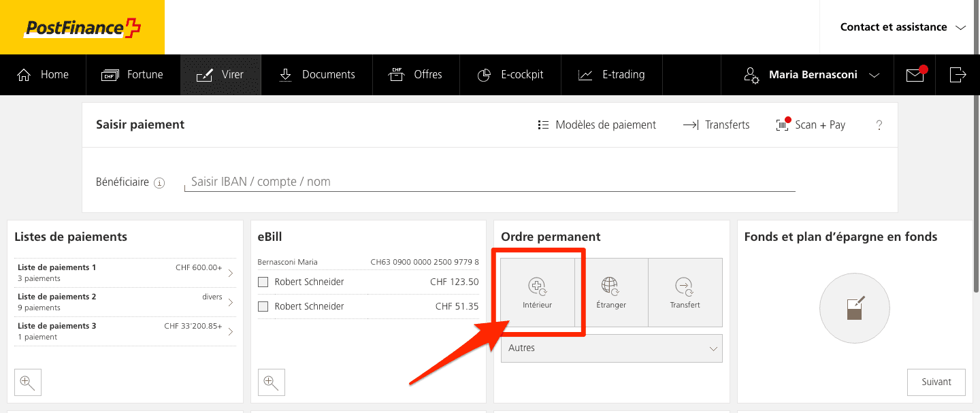Go to the Offres section

click(416, 75)
